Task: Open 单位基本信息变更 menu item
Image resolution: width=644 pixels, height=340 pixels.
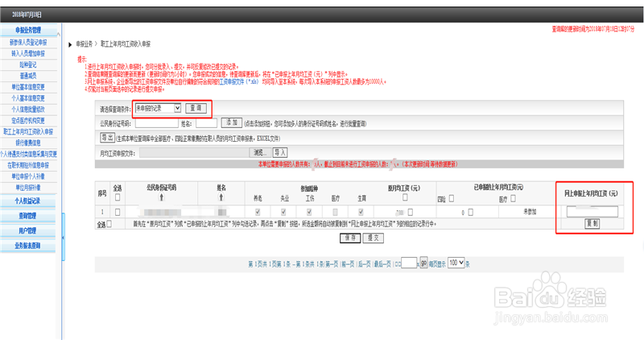Action: pos(28,87)
